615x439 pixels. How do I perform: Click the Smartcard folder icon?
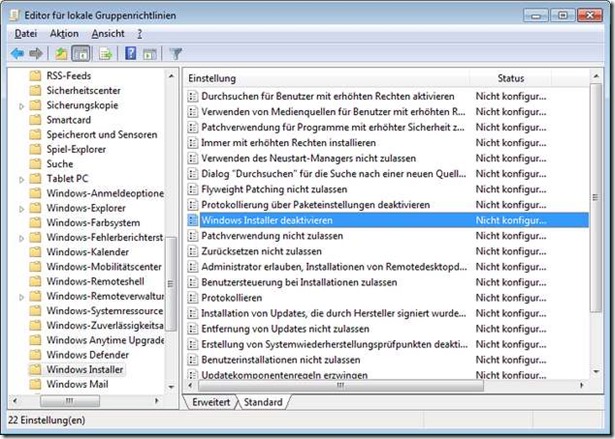point(35,119)
